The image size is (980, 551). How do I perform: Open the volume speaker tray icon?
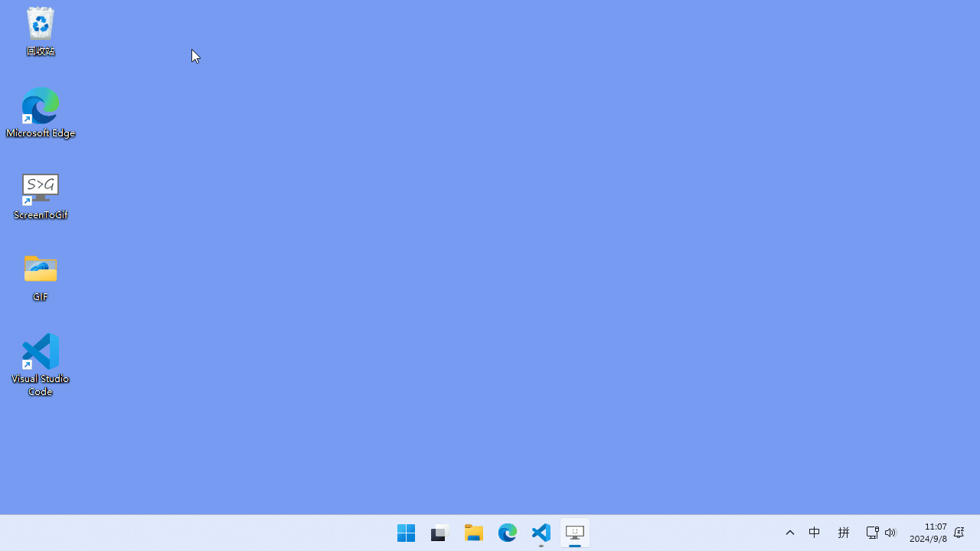(890, 533)
